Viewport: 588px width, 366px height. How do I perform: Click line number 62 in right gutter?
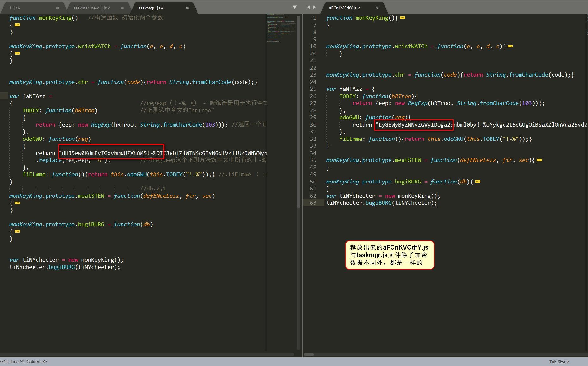313,196
